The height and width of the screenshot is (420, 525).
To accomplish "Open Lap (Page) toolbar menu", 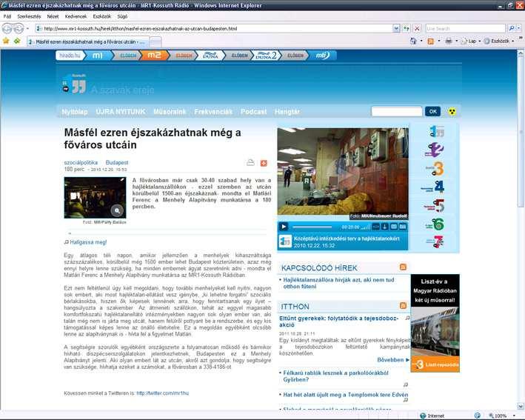I will 471,41.
